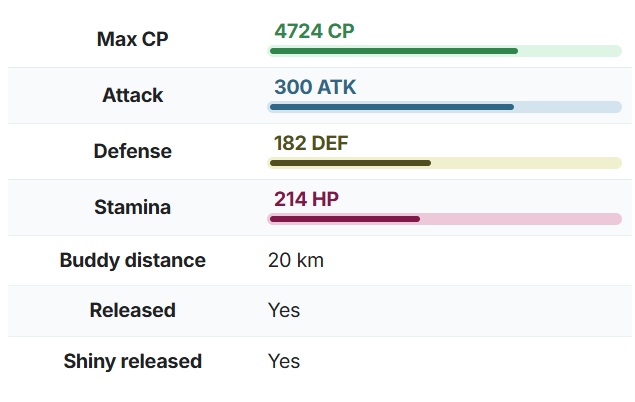This screenshot has width=635, height=402.
Task: Click the olive Defense stat bar fill
Action: click(350, 163)
